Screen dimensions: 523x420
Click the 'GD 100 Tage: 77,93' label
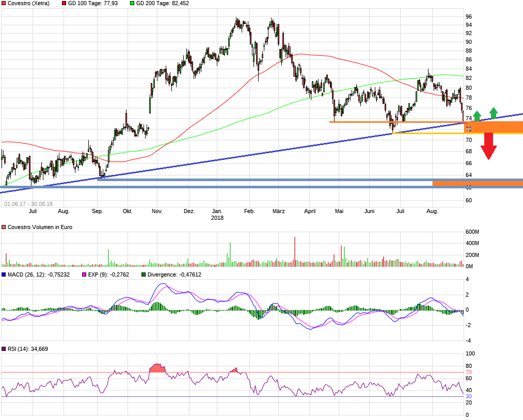(93, 3)
